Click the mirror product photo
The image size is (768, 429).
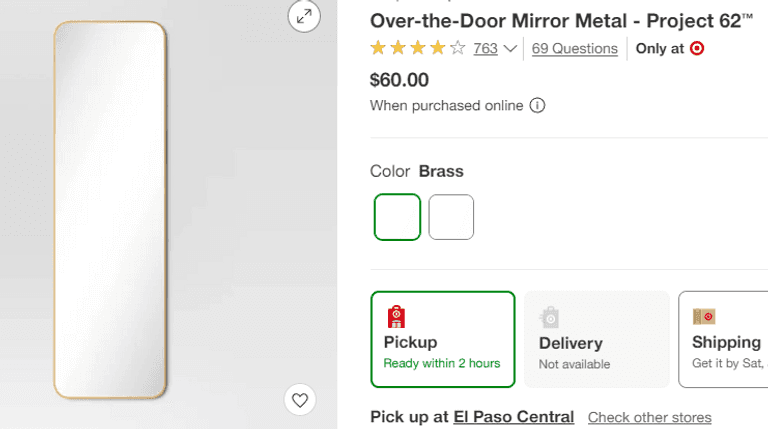110,210
